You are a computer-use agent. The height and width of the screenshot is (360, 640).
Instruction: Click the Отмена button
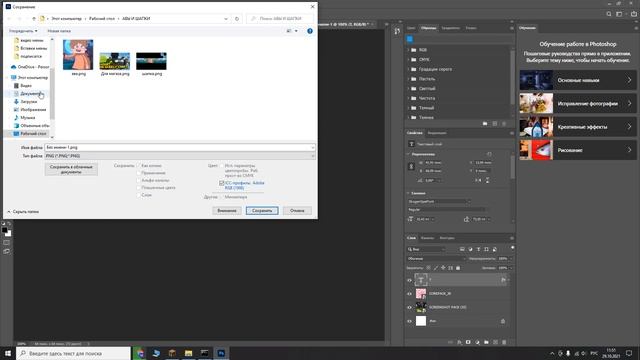297,211
